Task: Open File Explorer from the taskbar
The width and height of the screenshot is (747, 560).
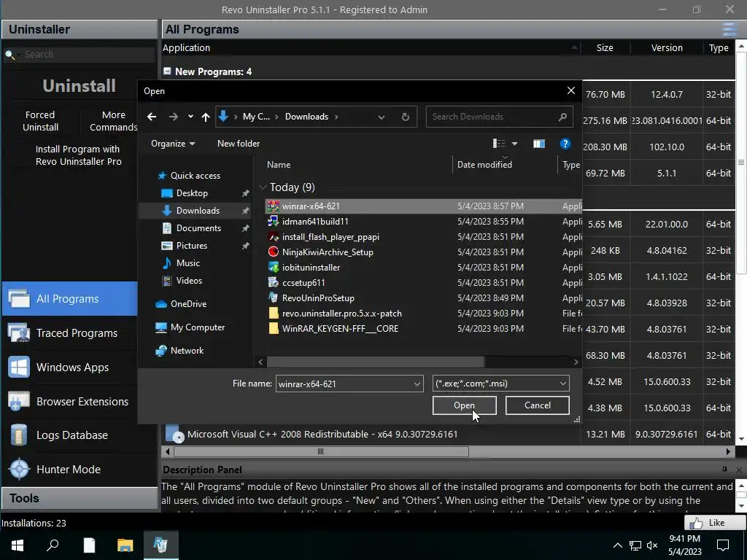Action: 125,545
